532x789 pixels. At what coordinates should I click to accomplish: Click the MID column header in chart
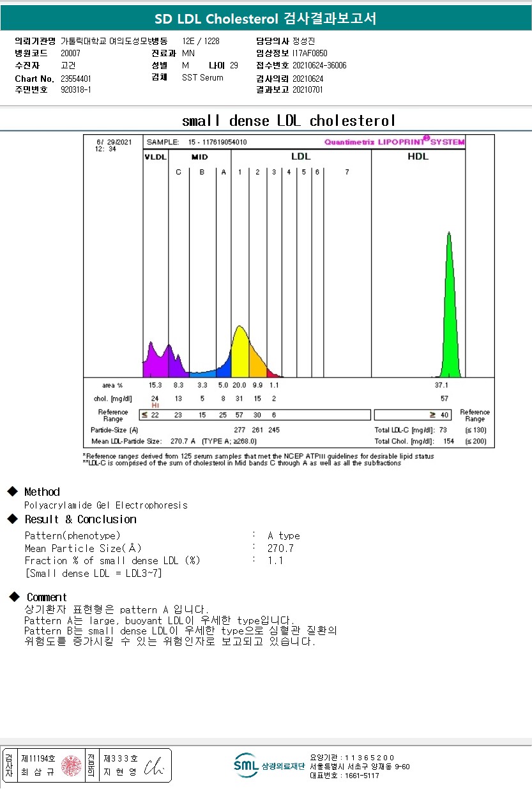[200, 157]
